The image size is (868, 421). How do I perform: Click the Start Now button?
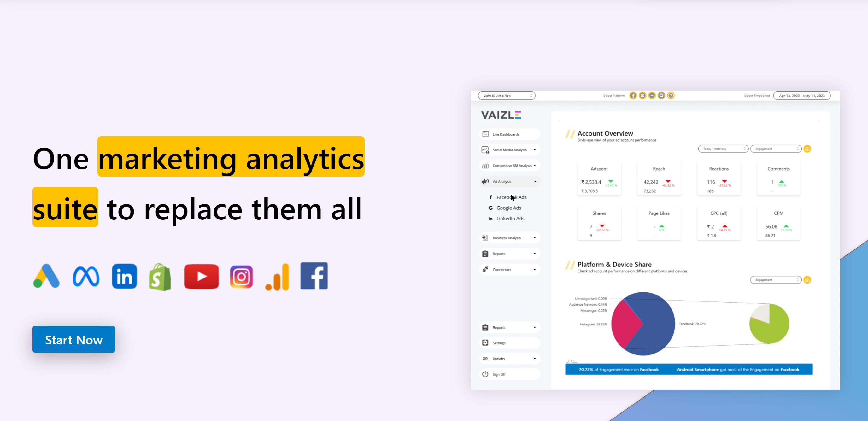(73, 339)
